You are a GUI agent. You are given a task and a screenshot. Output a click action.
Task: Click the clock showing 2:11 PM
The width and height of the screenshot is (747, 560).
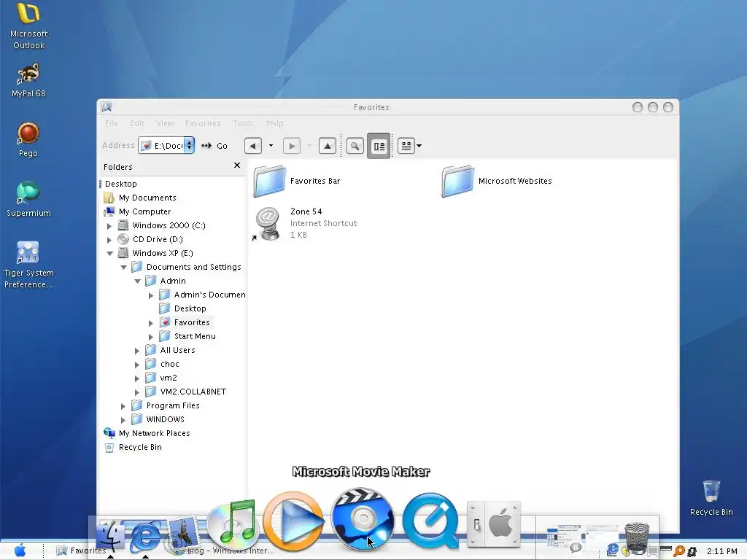coord(721,551)
